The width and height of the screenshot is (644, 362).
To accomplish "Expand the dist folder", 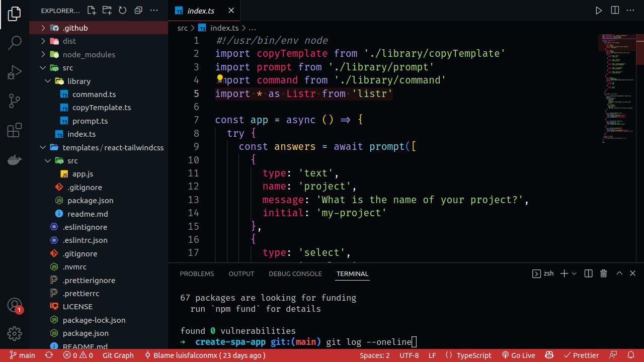I will click(x=43, y=41).
